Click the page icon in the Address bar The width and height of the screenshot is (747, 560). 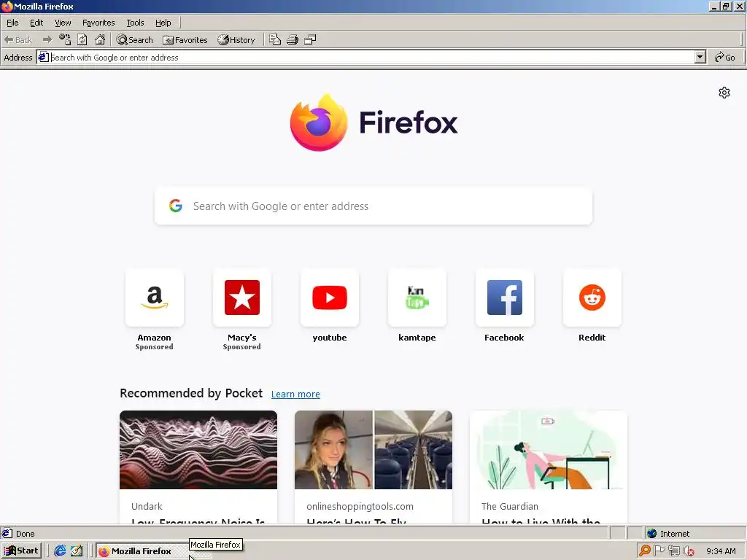(x=43, y=57)
